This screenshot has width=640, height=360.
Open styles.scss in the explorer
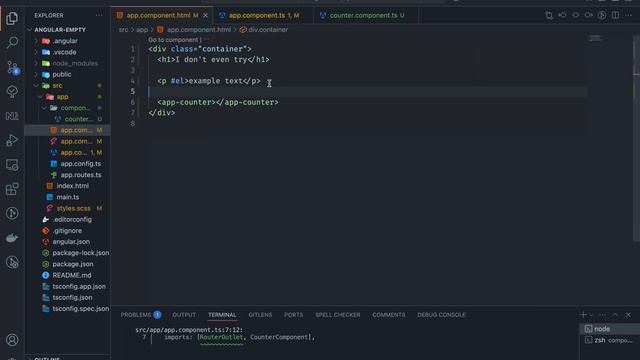click(67, 208)
